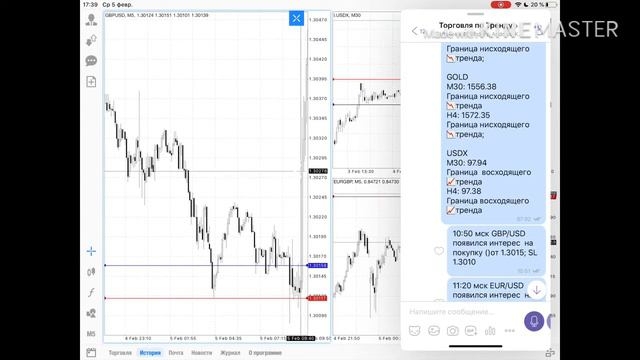
Task: Open the Журнал tab
Action: coord(230,353)
